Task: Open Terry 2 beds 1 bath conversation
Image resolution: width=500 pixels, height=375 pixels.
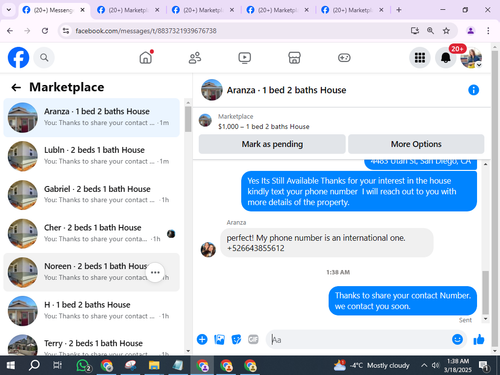Action: point(91,343)
